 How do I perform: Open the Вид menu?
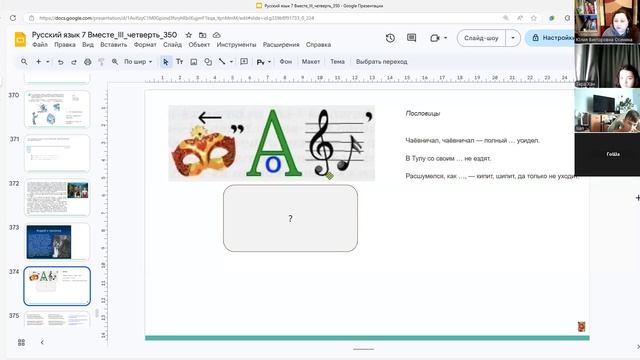coord(88,44)
